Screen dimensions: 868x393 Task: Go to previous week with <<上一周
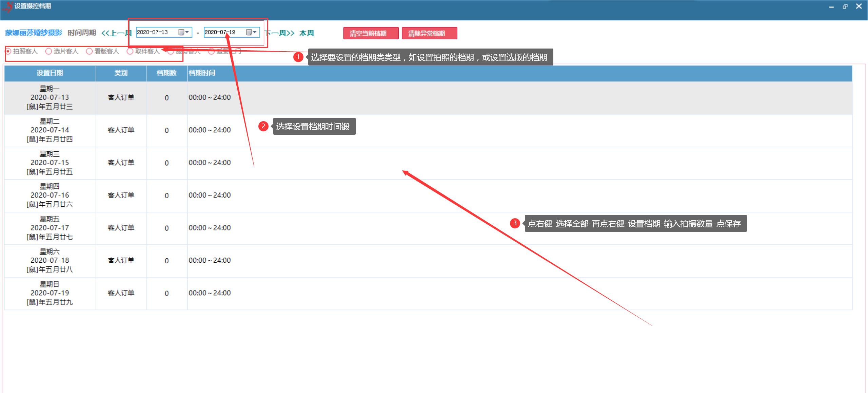[116, 33]
